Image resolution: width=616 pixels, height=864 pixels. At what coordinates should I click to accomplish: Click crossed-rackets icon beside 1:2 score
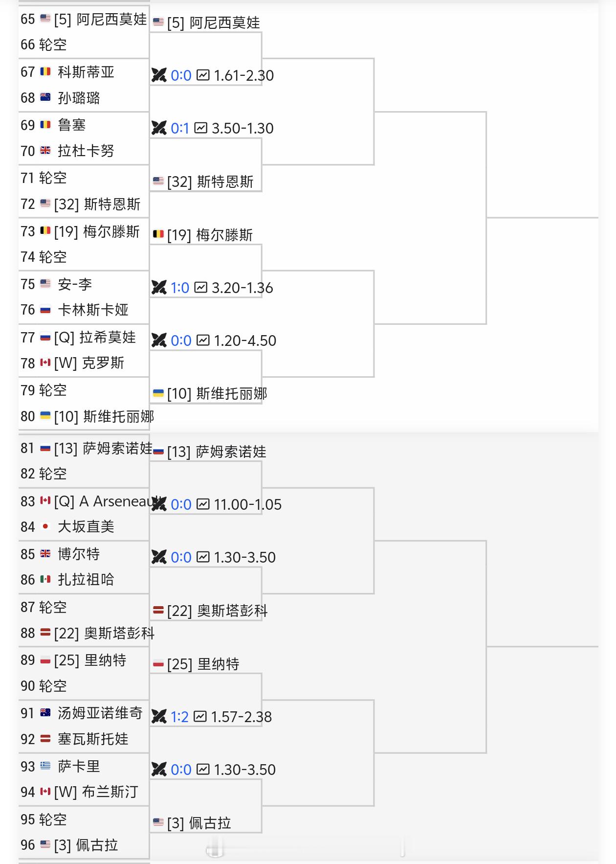pos(159,717)
